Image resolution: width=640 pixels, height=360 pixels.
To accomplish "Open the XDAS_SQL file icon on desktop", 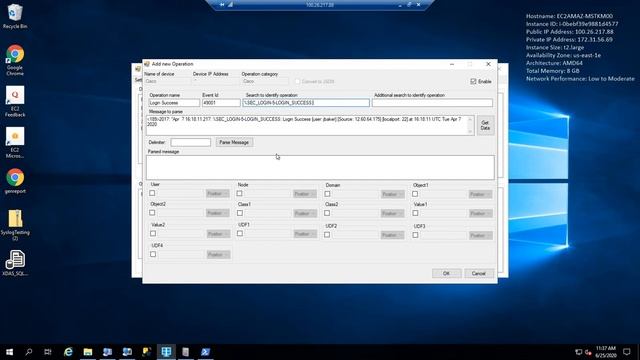I will pos(15,263).
